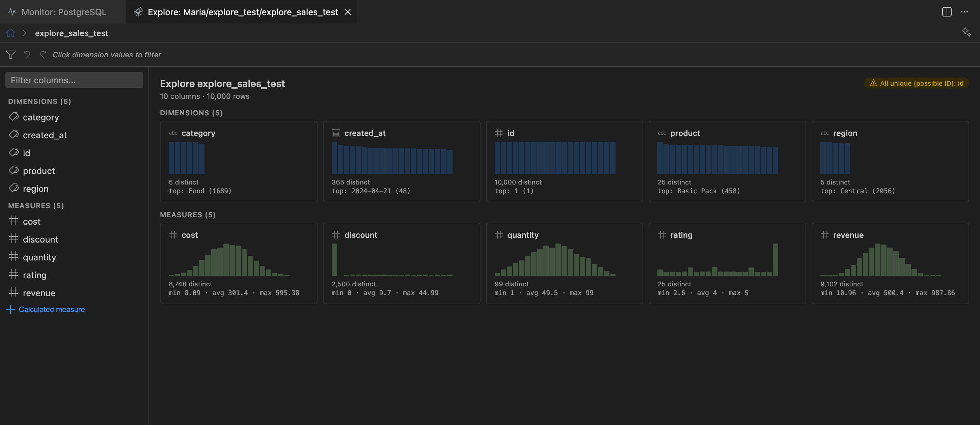The height and width of the screenshot is (425, 980).
Task: Click hash icon on id card
Action: (499, 133)
